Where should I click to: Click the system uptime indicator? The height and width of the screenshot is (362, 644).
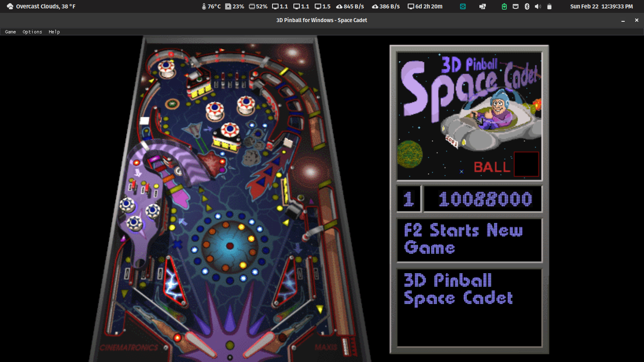(x=425, y=6)
